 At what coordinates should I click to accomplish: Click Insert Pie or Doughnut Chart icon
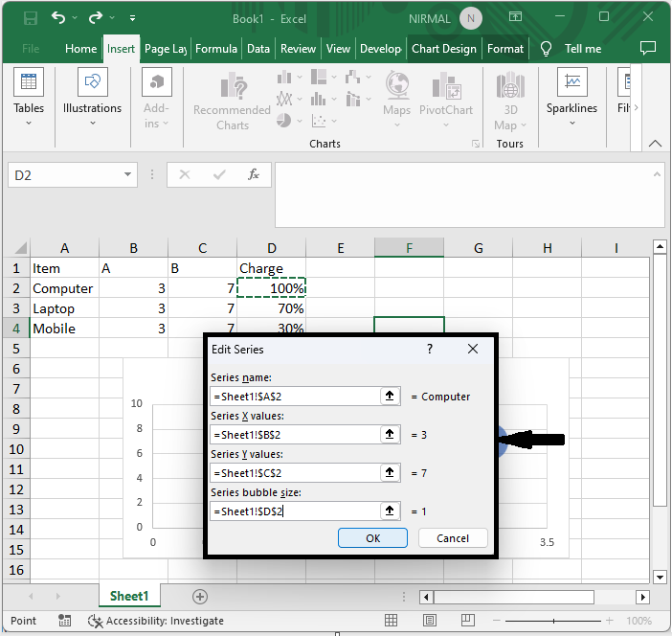pyautogui.click(x=283, y=121)
